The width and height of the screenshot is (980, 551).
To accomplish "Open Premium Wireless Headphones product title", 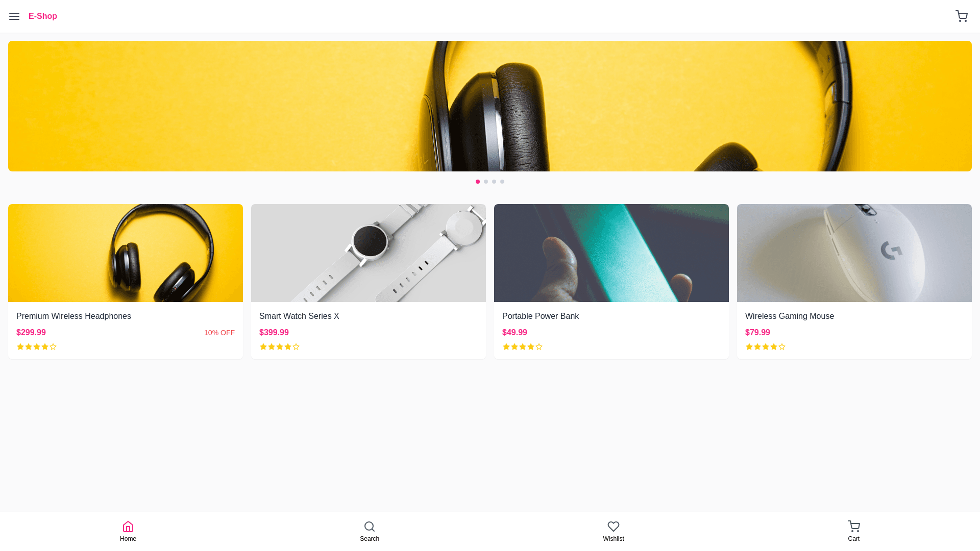I will tap(73, 316).
